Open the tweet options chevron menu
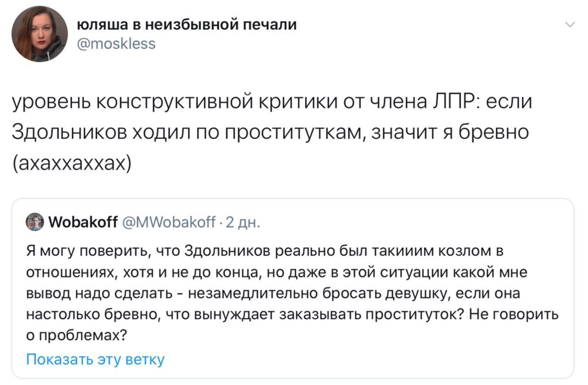 (570, 25)
